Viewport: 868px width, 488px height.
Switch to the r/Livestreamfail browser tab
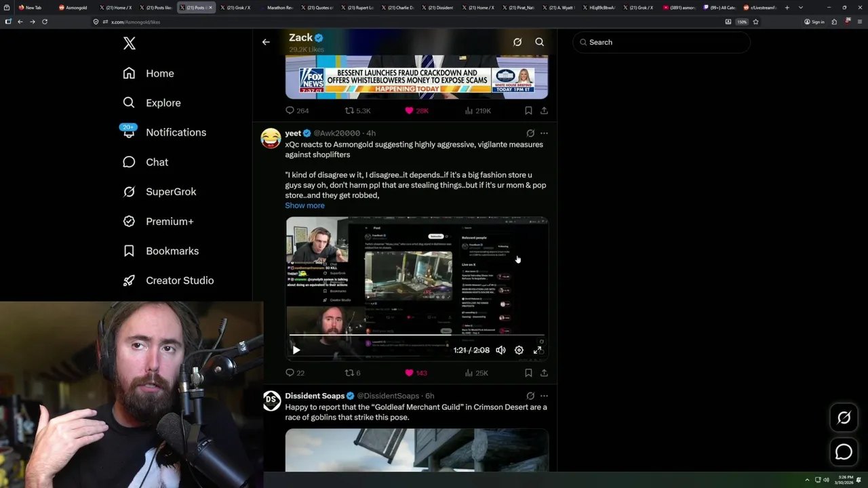(x=759, y=7)
